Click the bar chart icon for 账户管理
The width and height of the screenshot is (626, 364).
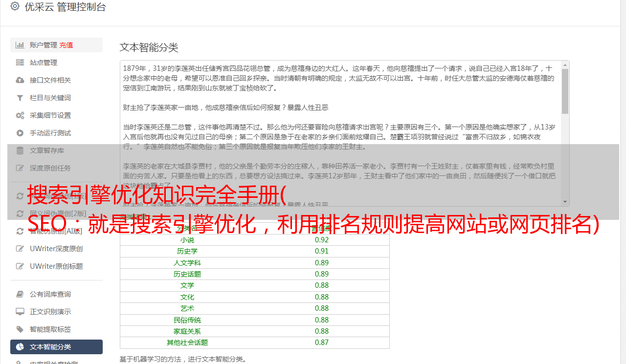pos(20,45)
